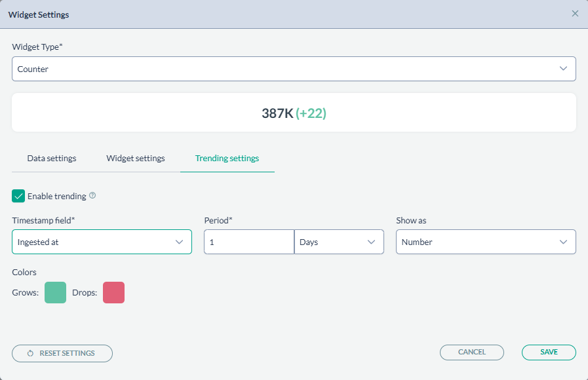Screen dimensions: 588x380
Task: Close the Widget Settings dialog with X
Action: point(575,14)
